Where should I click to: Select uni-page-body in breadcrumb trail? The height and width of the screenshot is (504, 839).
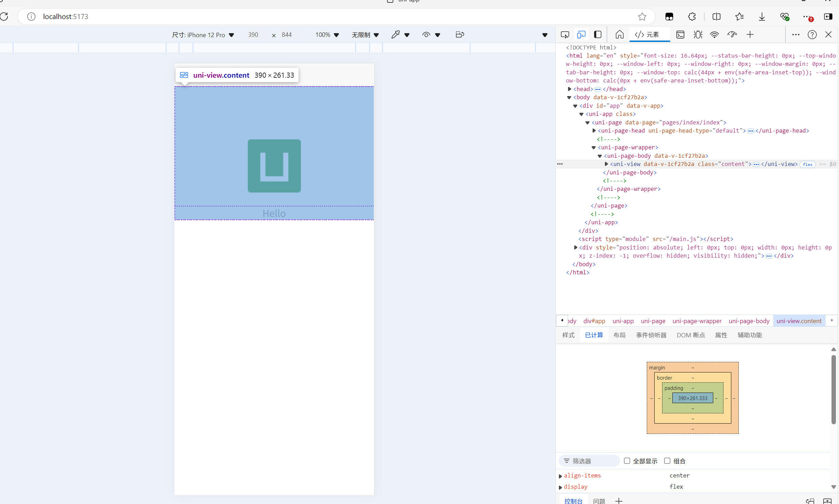coord(749,321)
